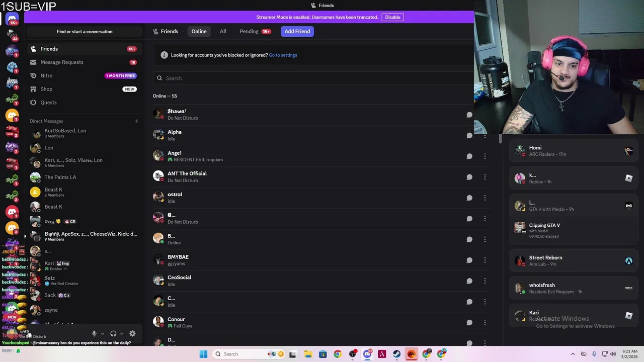Click the Add Friend button
The width and height of the screenshot is (644, 362).
click(x=297, y=31)
